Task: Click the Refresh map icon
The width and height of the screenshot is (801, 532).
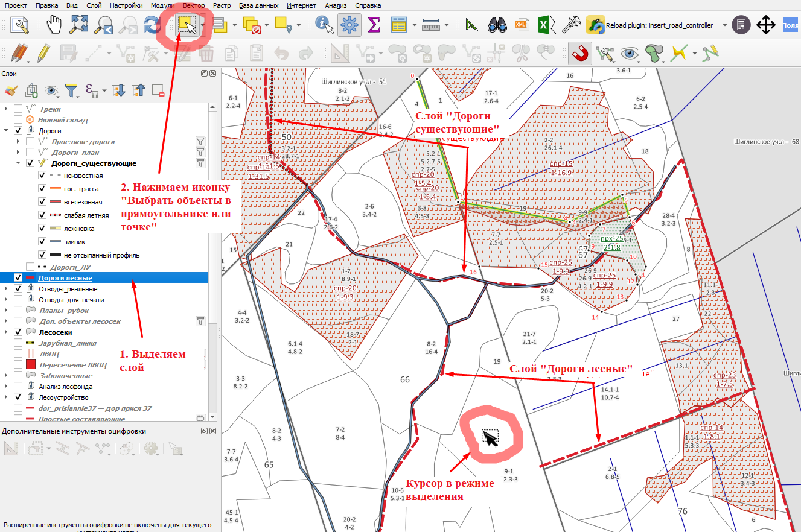Action: 152,25
